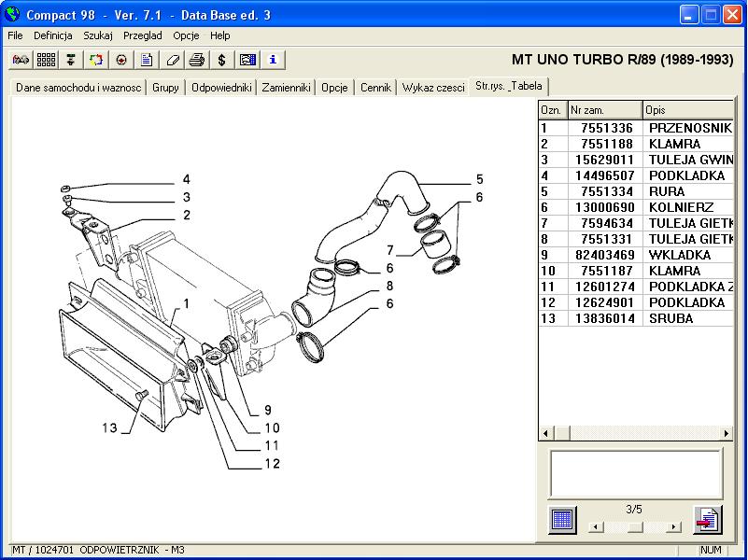
Task: Click the dollar sign price icon
Action: [x=222, y=60]
